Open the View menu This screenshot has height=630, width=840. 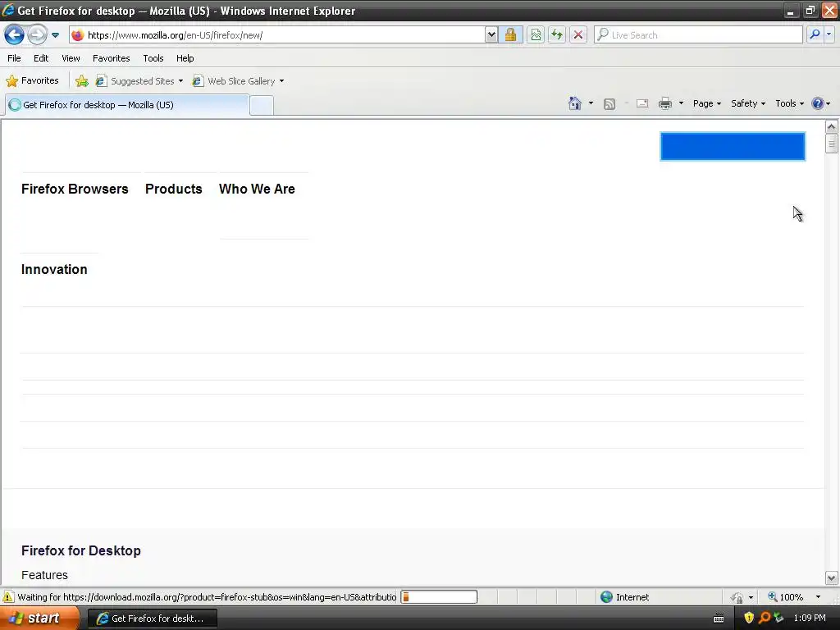coord(71,58)
